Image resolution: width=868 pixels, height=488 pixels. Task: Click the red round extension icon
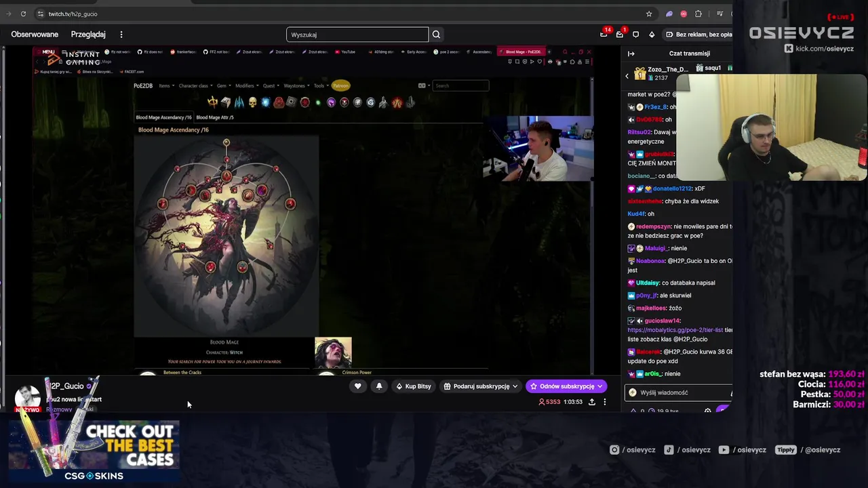tap(684, 14)
